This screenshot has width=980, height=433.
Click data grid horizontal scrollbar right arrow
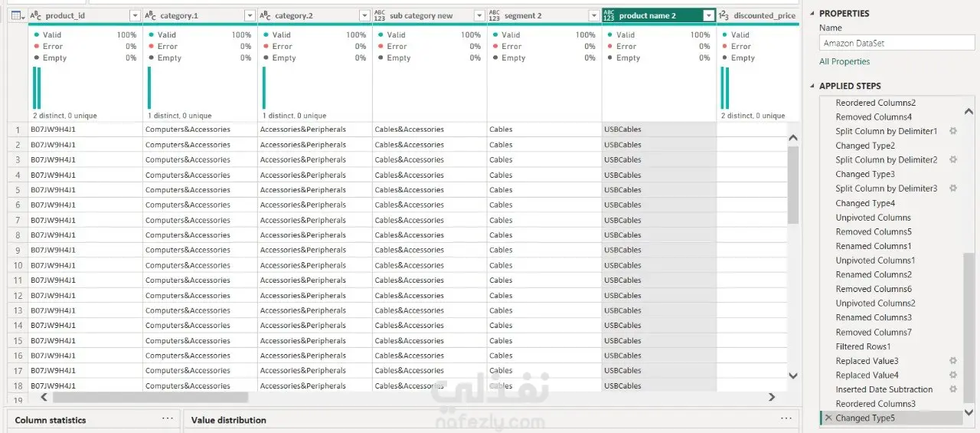[x=771, y=397]
